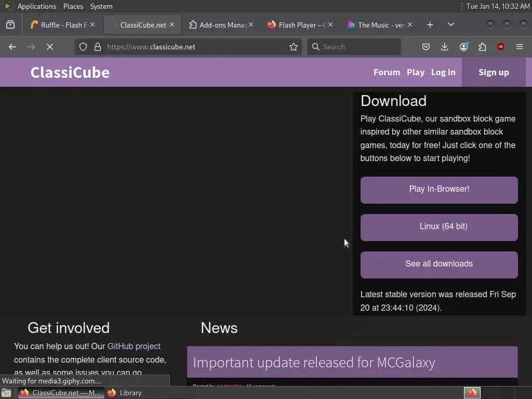Click the ClassiCube site logo
The image size is (532, 399).
70,72
